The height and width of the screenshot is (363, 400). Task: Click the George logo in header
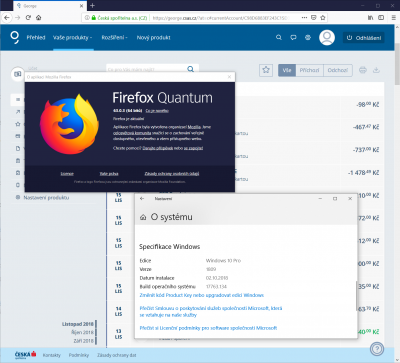15,37
